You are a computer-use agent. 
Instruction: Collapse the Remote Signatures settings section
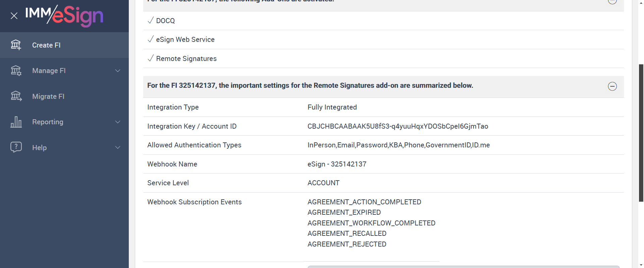612,86
